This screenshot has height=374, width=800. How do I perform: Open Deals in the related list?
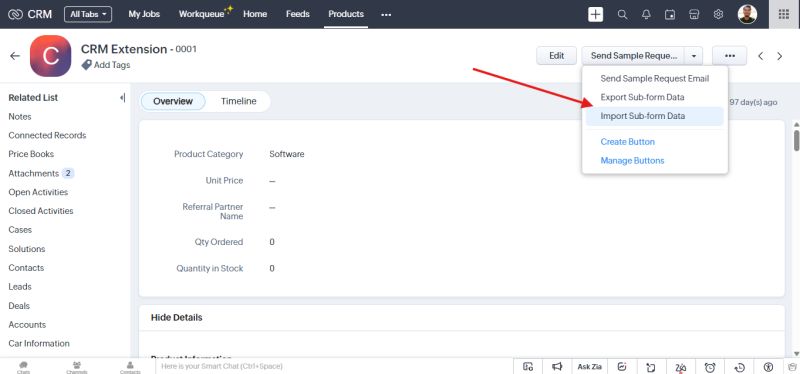(x=19, y=306)
